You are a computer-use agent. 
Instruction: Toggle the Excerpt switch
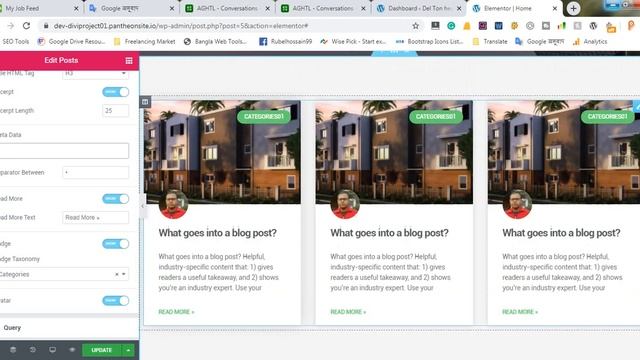pos(116,92)
